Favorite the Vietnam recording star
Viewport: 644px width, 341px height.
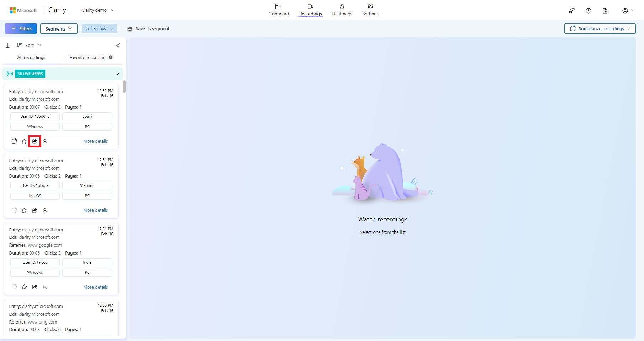click(24, 210)
